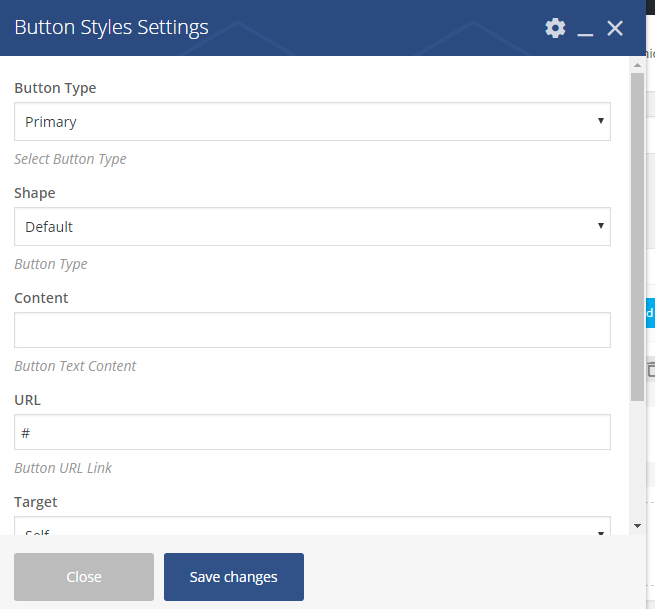The image size is (655, 609).
Task: Click the copy icon at right edge
Action: pos(650,370)
